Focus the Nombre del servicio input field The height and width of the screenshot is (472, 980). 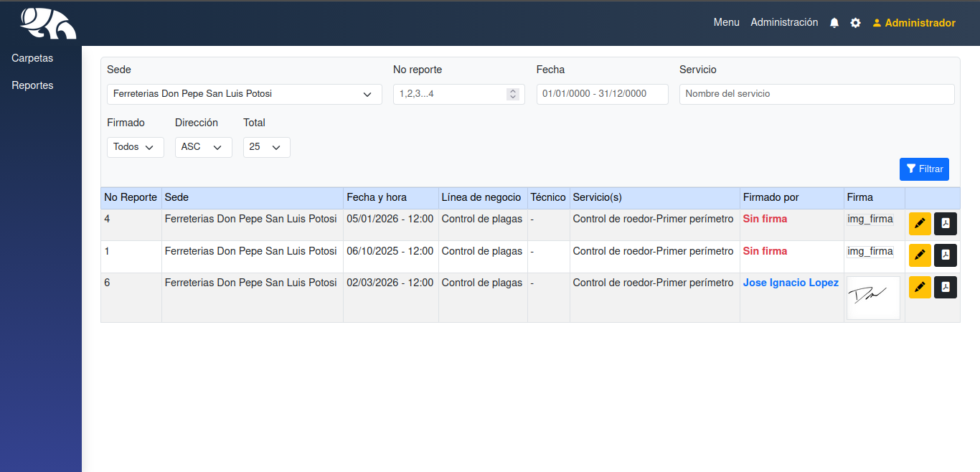point(816,94)
